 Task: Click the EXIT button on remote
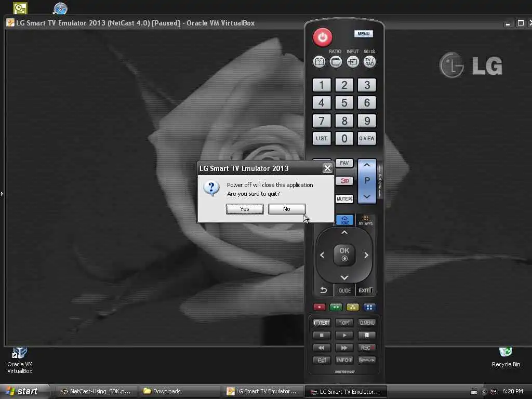[x=366, y=290]
